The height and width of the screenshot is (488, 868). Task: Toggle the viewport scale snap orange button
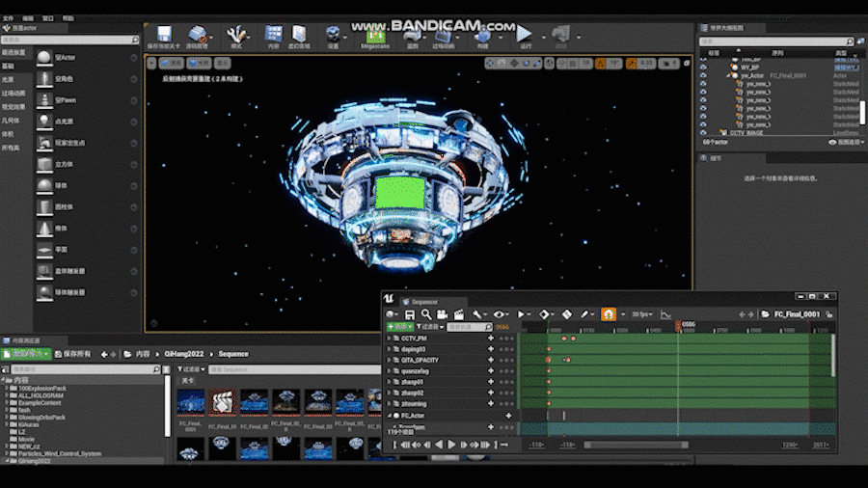pyautogui.click(x=632, y=64)
